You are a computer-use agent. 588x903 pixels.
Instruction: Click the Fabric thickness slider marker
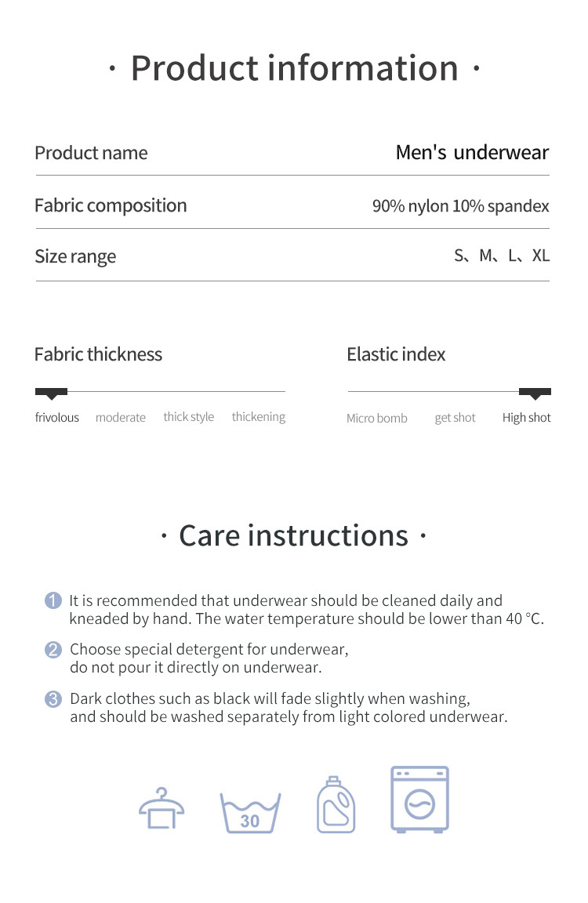(52, 392)
